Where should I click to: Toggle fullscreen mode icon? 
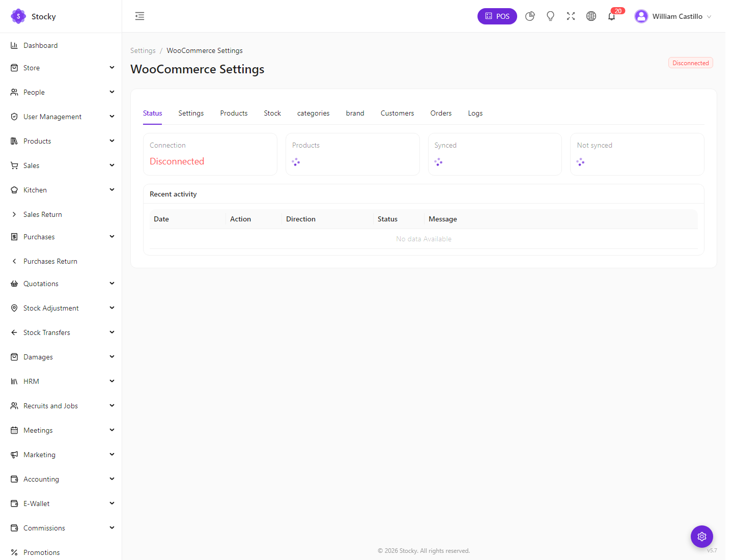point(571,16)
